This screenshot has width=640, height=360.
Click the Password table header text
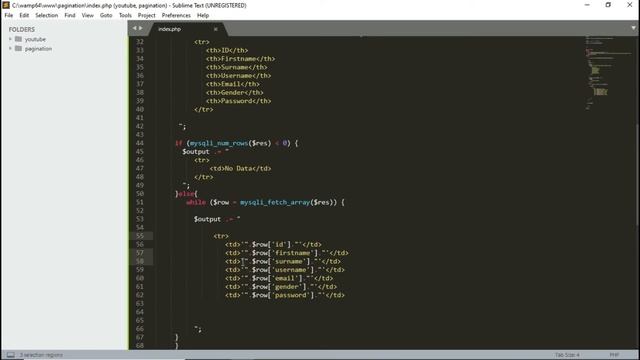point(238,101)
